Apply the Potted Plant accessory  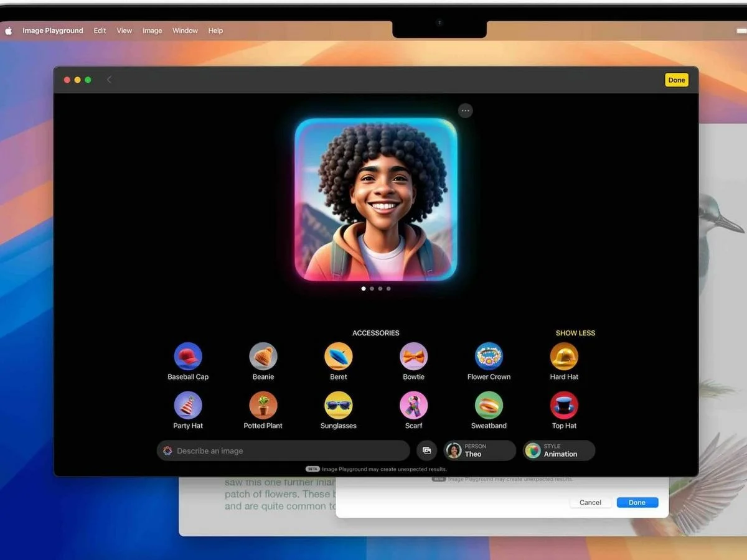tap(263, 404)
